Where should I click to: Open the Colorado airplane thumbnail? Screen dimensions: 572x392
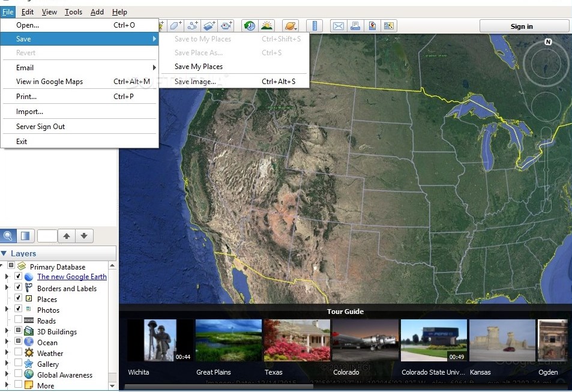pos(366,340)
